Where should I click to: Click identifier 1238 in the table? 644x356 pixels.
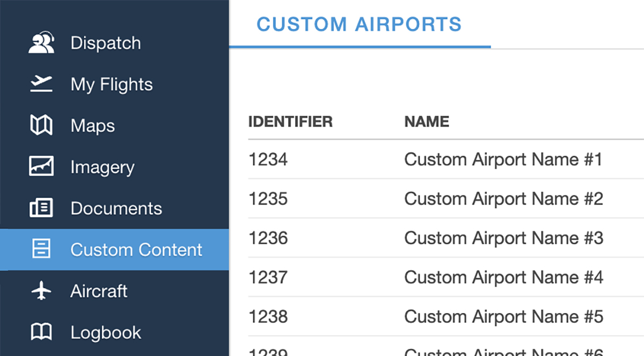click(x=268, y=316)
